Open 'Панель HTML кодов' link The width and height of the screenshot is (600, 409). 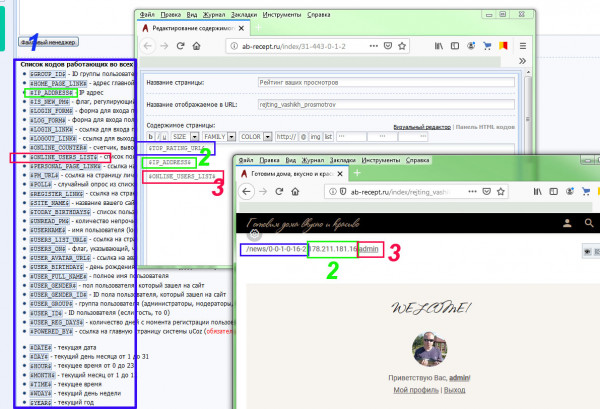(x=485, y=127)
